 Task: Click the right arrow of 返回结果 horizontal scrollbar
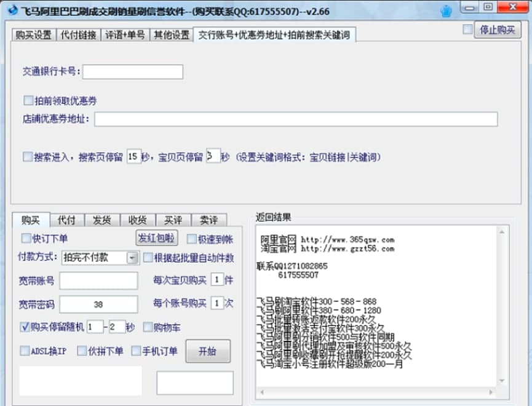[491, 392]
